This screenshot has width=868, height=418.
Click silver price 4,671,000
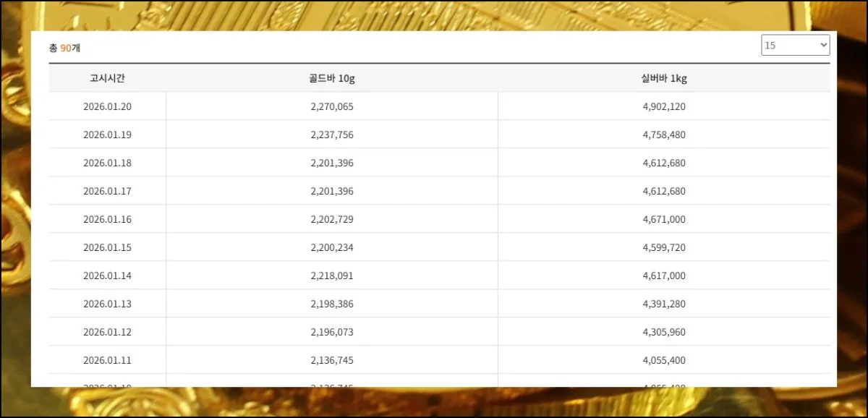pyautogui.click(x=663, y=219)
